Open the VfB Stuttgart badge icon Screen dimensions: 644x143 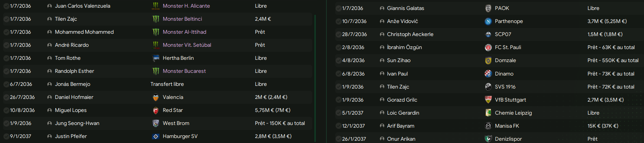[x=488, y=100]
